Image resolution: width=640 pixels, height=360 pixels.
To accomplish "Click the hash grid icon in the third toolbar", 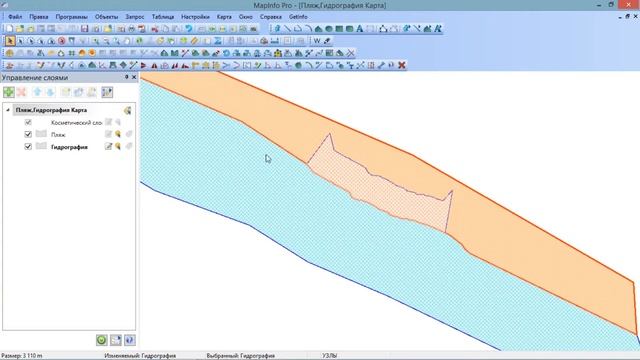I will tap(71, 53).
